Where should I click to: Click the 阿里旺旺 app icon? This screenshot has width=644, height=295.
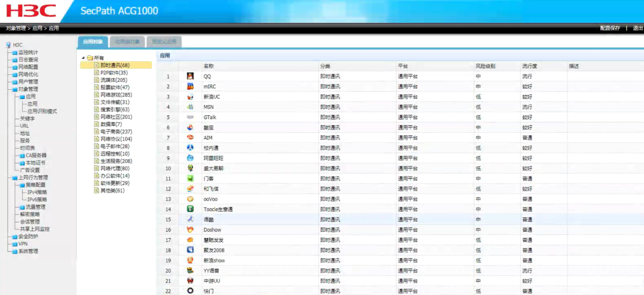click(190, 158)
